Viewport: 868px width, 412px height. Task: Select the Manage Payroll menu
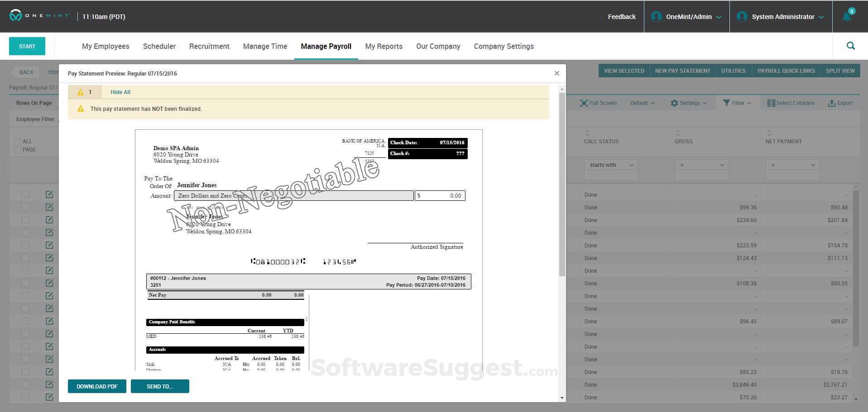(x=326, y=46)
